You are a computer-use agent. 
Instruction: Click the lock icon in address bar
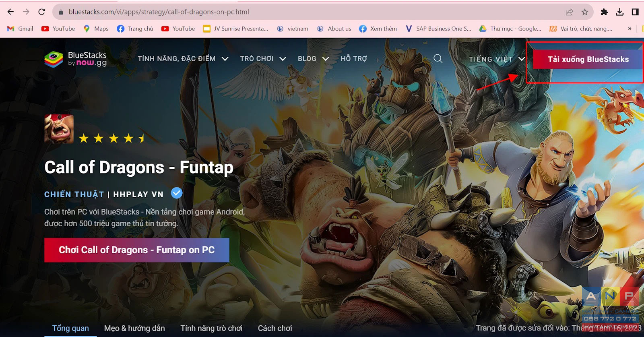tap(61, 12)
